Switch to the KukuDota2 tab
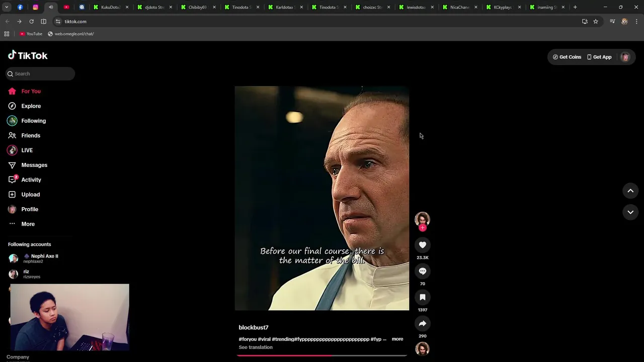Image resolution: width=644 pixels, height=362 pixels. pos(111,7)
